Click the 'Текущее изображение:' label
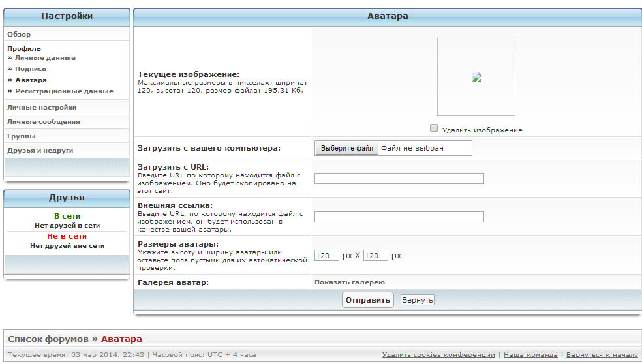This screenshot has height=364, width=642. [x=189, y=74]
